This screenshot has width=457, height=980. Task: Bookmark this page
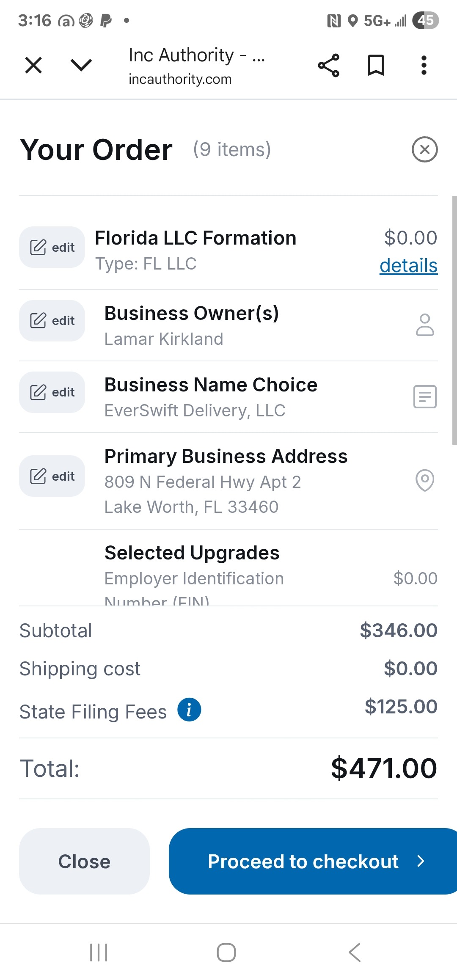(x=376, y=66)
